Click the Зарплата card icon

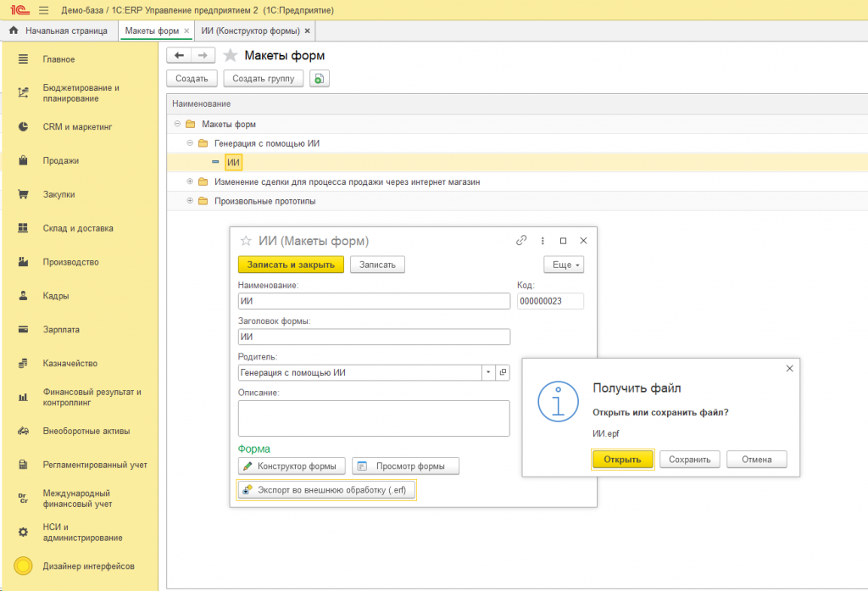23,330
